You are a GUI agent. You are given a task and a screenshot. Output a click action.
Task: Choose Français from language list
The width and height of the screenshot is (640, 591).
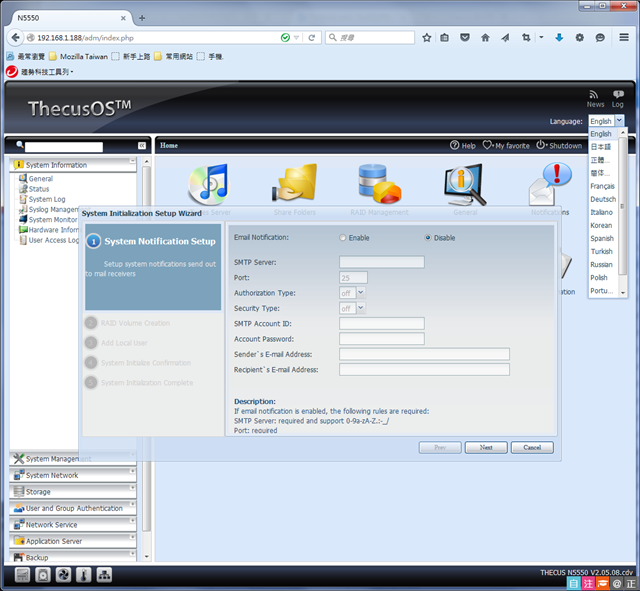tap(602, 186)
